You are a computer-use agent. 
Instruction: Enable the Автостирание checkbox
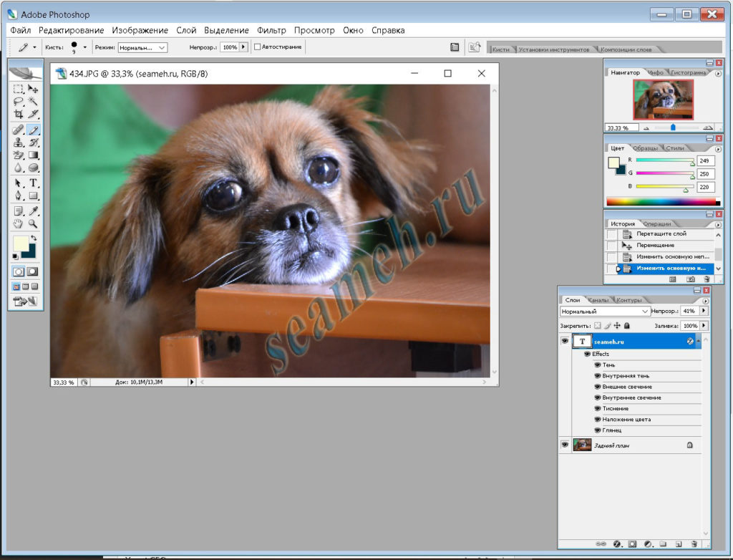(x=257, y=47)
